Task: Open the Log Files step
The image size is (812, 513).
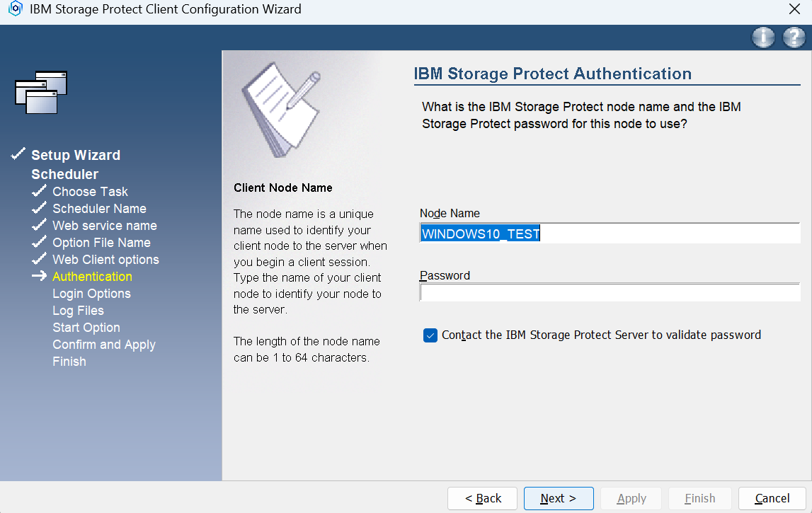Action: (78, 311)
